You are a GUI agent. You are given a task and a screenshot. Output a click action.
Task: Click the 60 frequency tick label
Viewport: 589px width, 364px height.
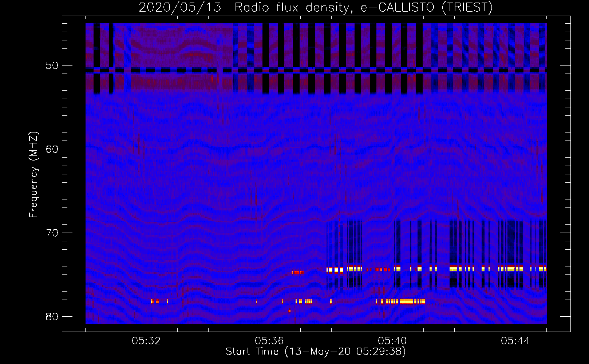pyautogui.click(x=52, y=149)
